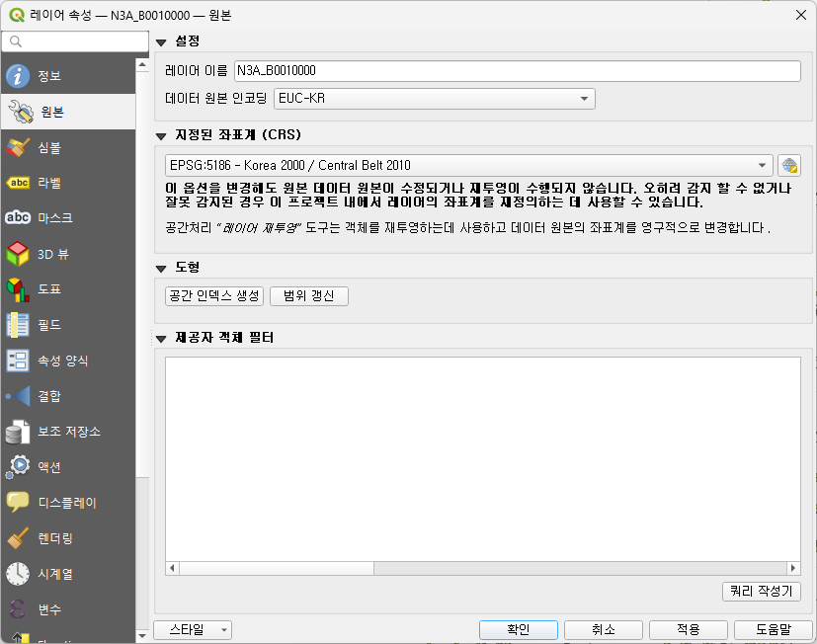The height and width of the screenshot is (644, 817).
Task: Open the 마스크 (Masks) abc icon
Action: (x=18, y=217)
